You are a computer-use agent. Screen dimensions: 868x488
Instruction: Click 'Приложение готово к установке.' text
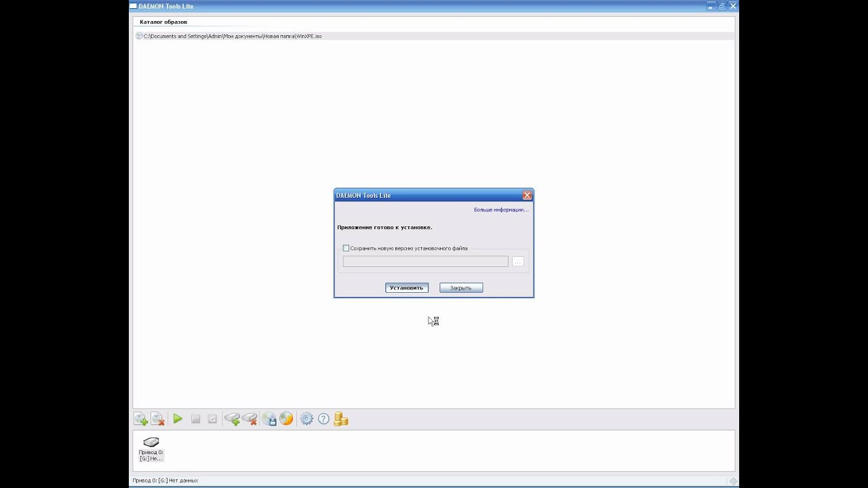[384, 228]
